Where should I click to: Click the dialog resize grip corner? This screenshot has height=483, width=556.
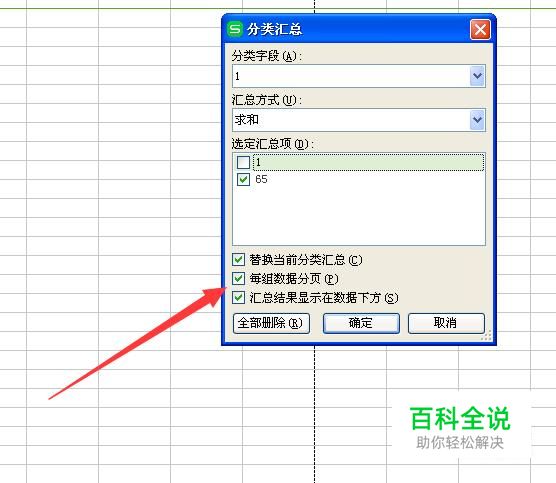(x=486, y=335)
